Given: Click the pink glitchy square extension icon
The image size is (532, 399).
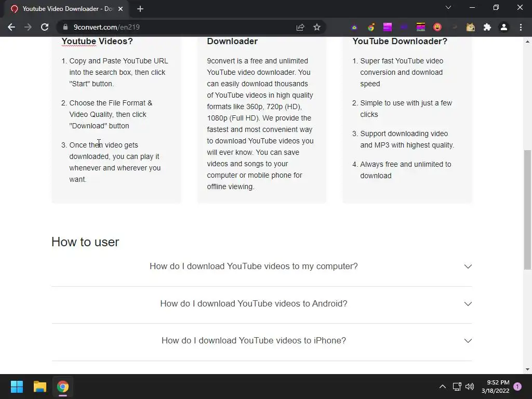Looking at the screenshot, I should pos(388,27).
